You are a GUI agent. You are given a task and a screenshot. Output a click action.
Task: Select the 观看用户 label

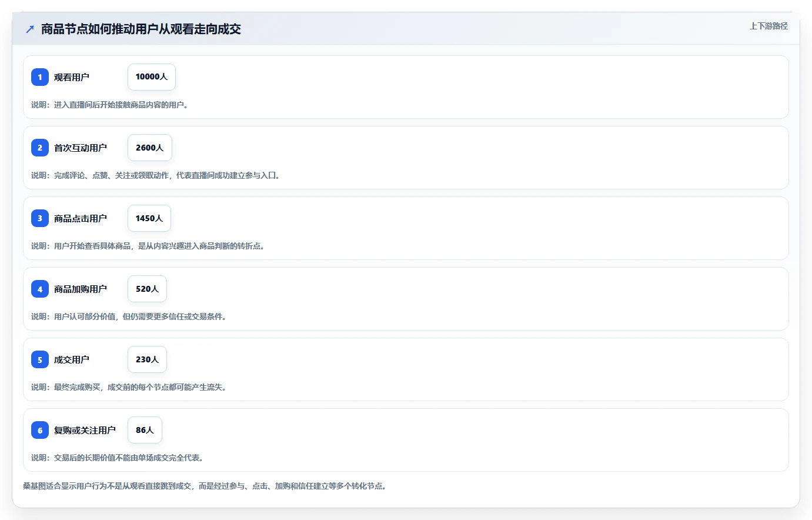[x=72, y=77]
